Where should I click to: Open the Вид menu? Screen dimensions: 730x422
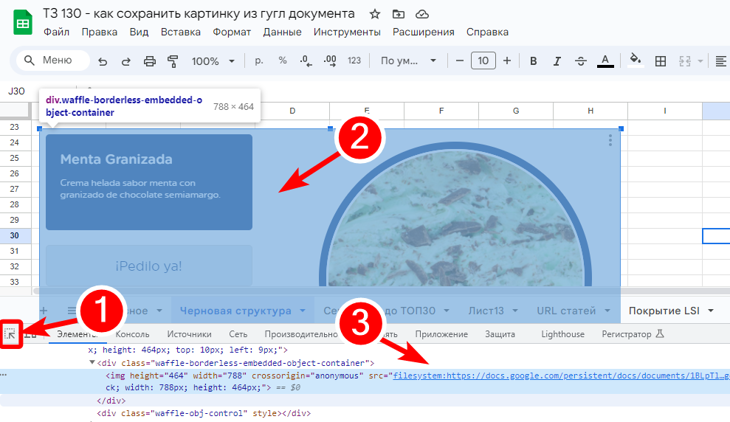tap(139, 32)
